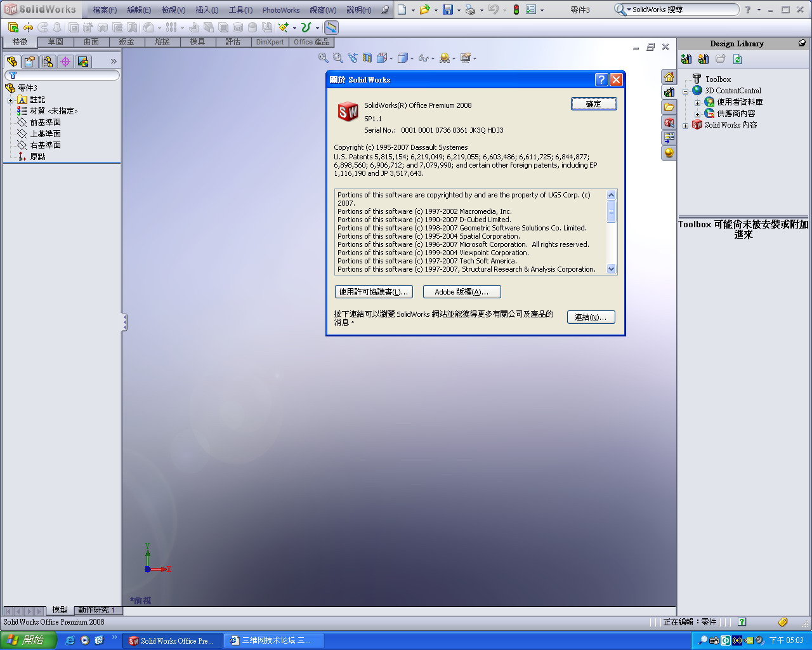This screenshot has height=650, width=812.
Task: Click the 連結(N)... button
Action: click(591, 317)
